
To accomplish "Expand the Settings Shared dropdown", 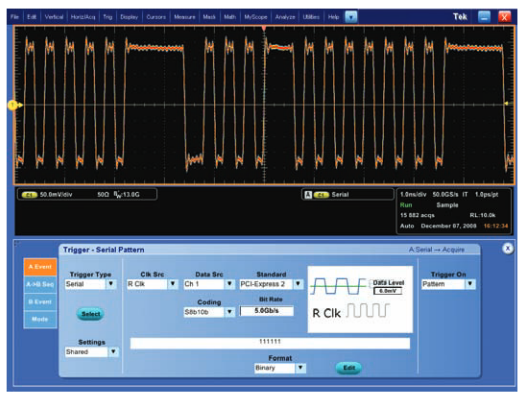I will 113,352.
